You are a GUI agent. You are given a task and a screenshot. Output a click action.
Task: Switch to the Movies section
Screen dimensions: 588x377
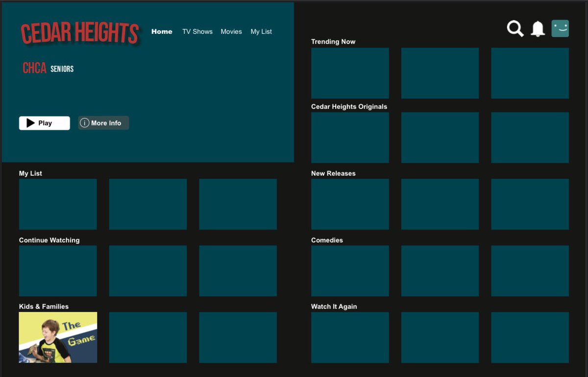click(x=231, y=31)
